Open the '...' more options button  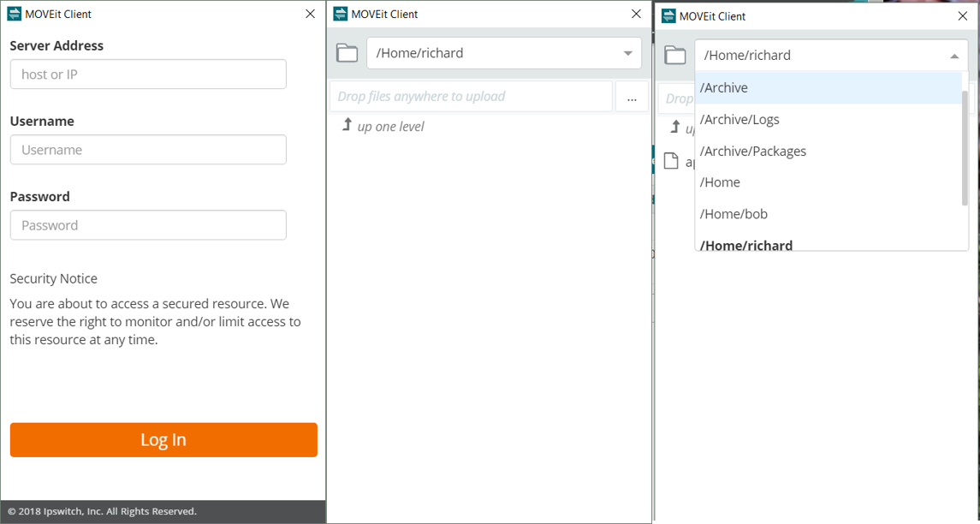click(x=632, y=97)
